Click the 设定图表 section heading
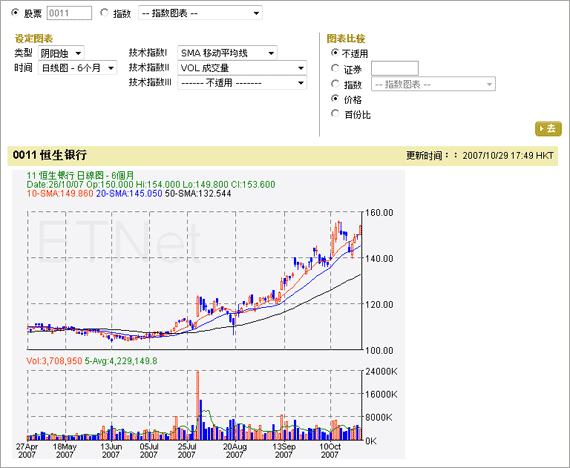This screenshot has width=570, height=468. pyautogui.click(x=34, y=39)
